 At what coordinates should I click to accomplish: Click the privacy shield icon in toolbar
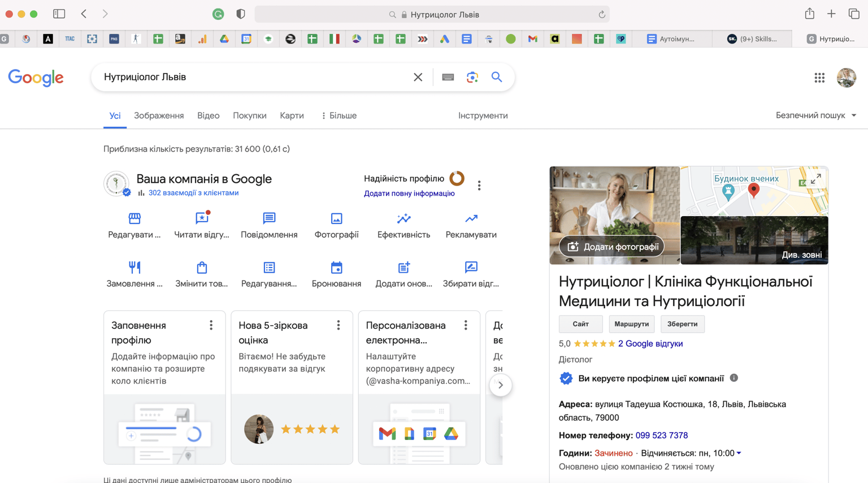pos(241,14)
